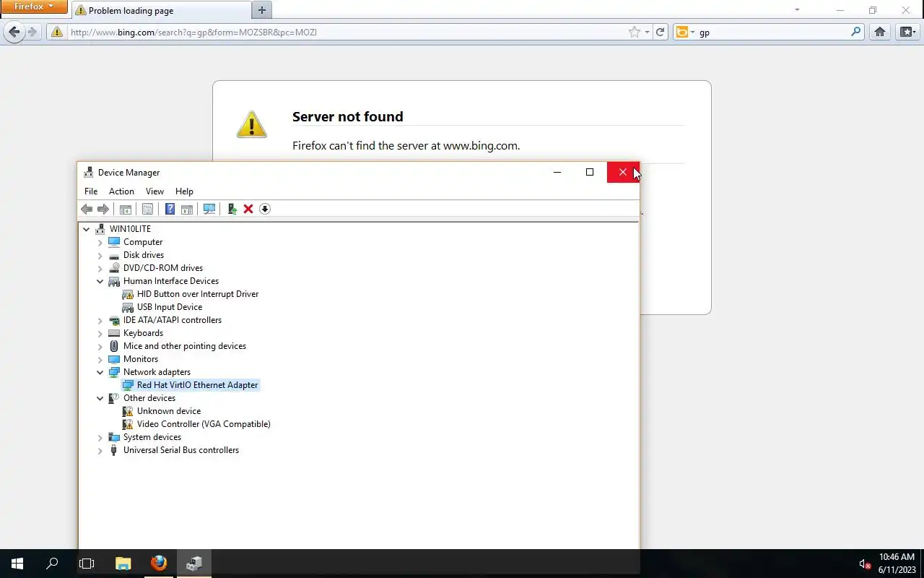Expand the System devices category
This screenshot has width=924, height=578.
[x=100, y=437]
